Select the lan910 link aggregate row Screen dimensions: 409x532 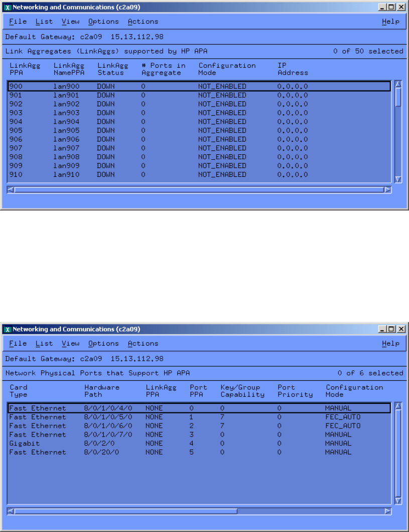point(199,174)
